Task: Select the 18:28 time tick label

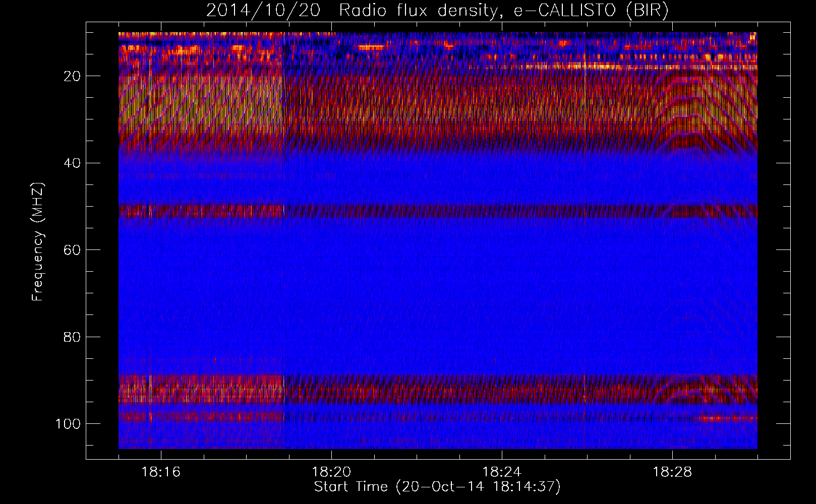Action: click(672, 472)
